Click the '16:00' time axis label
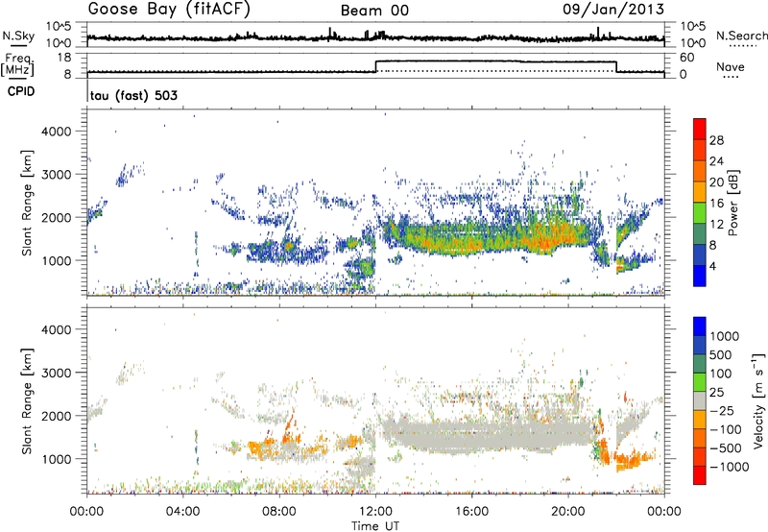The image size is (768, 532). (471, 512)
